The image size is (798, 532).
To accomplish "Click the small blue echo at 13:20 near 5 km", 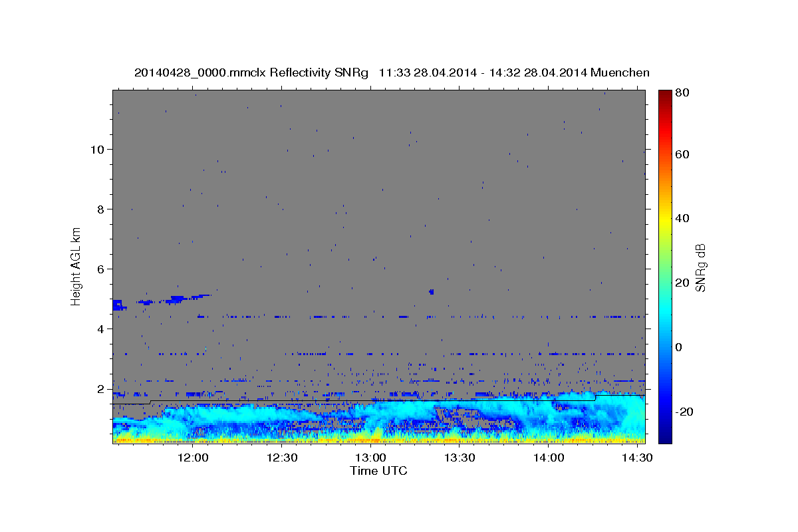I will tap(432, 292).
